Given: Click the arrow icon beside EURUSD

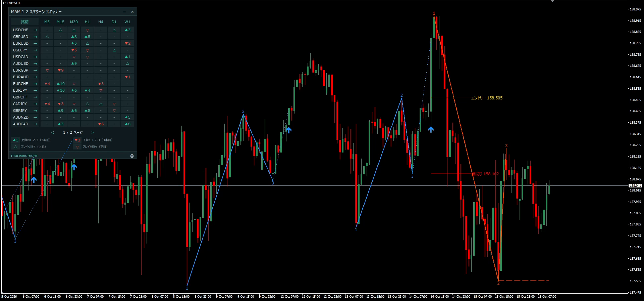Looking at the screenshot, I should point(35,43).
